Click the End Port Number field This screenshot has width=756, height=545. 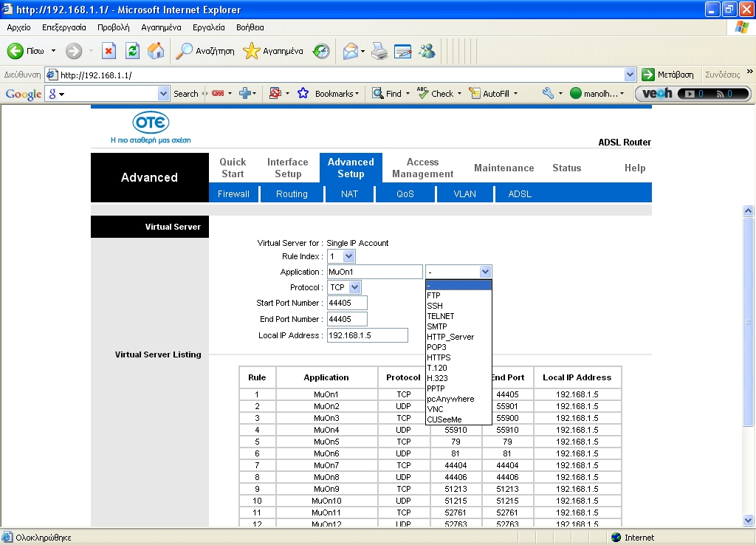pyautogui.click(x=347, y=319)
